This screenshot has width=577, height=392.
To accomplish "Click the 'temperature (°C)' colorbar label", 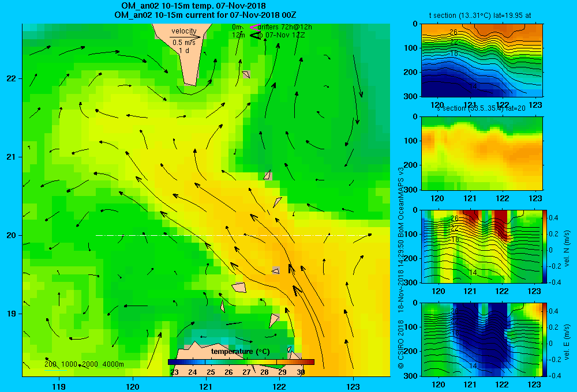I will pos(240,352).
